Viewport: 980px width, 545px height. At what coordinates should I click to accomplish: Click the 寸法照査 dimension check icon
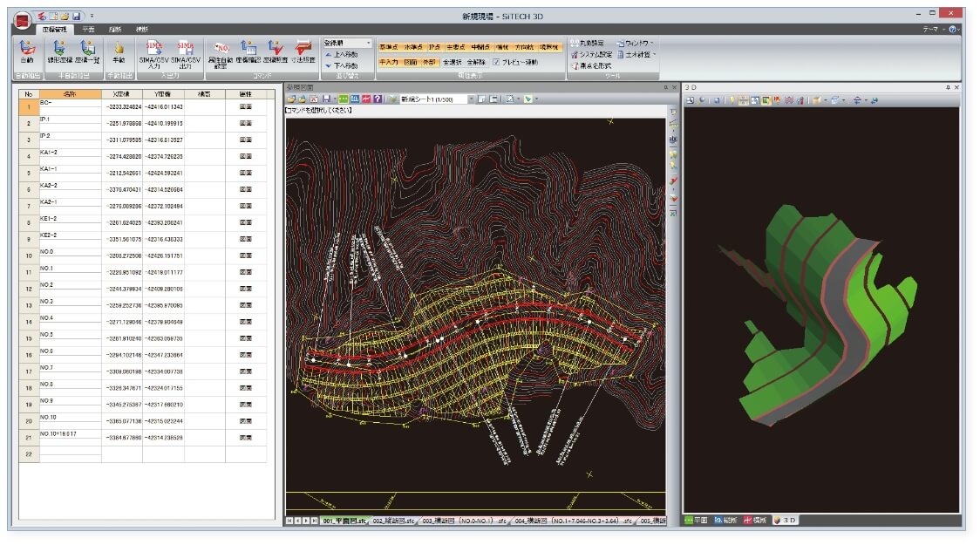click(x=303, y=51)
